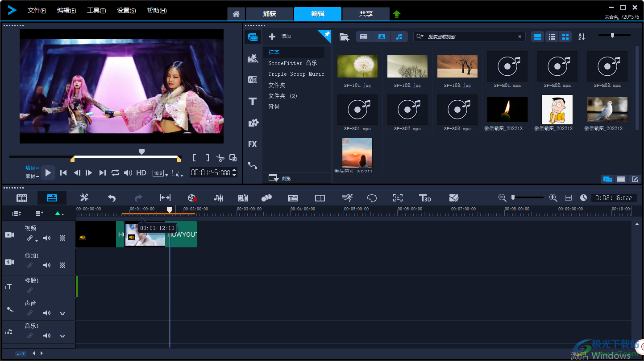Open the Graphics/overlay objects panel
644x361 pixels.
(253, 123)
